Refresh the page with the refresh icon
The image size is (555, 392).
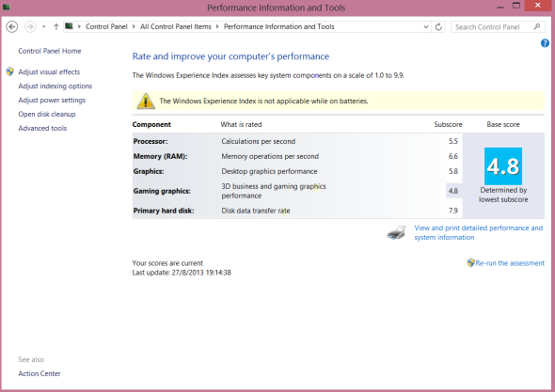(x=438, y=27)
